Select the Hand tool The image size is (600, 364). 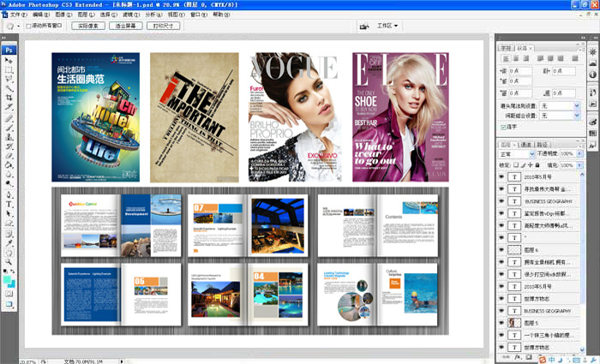pyautogui.click(x=9, y=253)
